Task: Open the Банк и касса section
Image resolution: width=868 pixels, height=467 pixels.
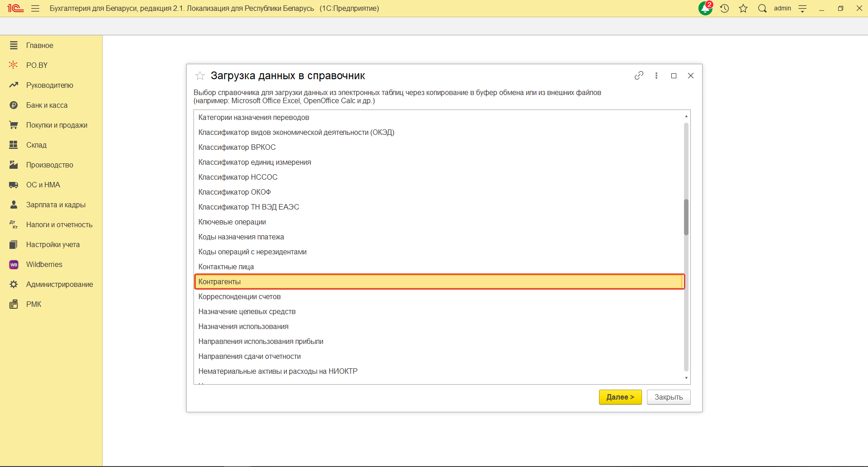Action: pyautogui.click(x=47, y=105)
